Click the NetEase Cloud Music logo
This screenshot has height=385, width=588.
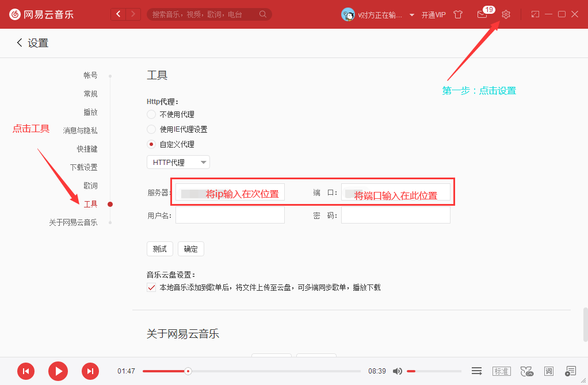point(41,14)
